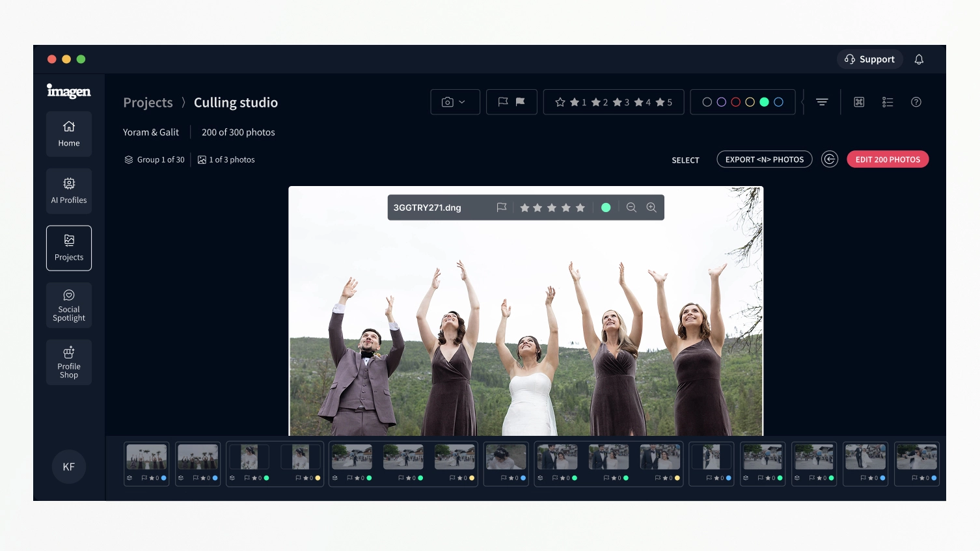Open the list view settings icon
The height and width of the screenshot is (551, 980).
(888, 102)
